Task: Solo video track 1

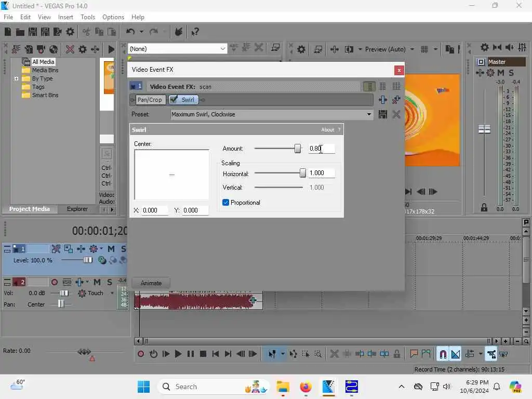Action: click(123, 249)
